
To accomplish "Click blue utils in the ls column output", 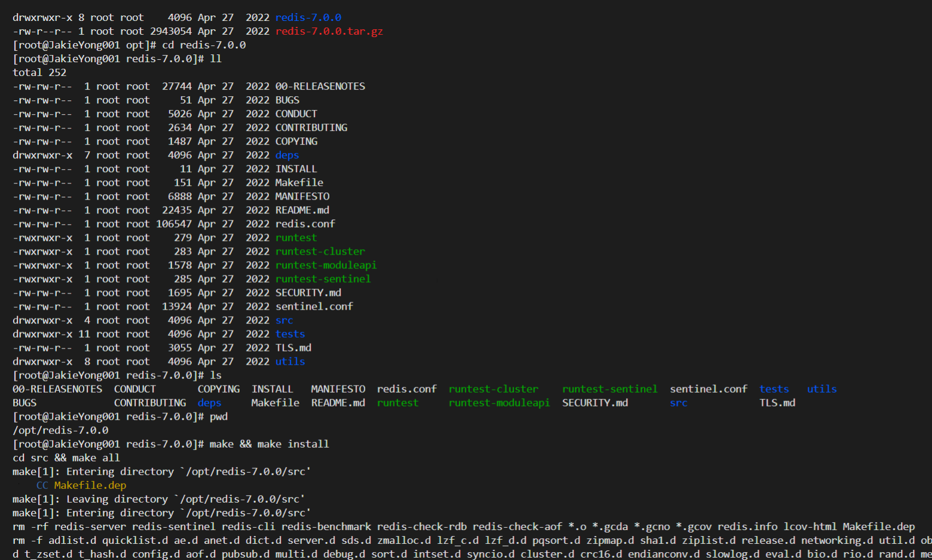I will (823, 388).
